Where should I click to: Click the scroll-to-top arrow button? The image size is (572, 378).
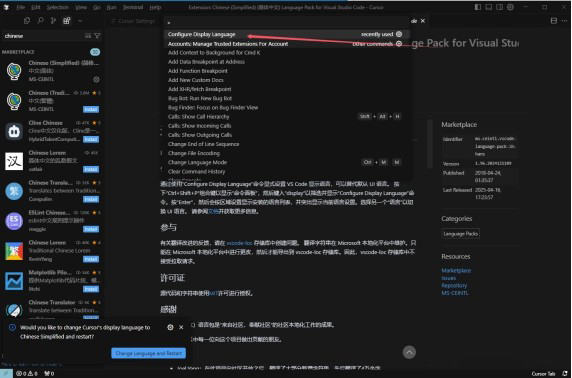click(409, 352)
